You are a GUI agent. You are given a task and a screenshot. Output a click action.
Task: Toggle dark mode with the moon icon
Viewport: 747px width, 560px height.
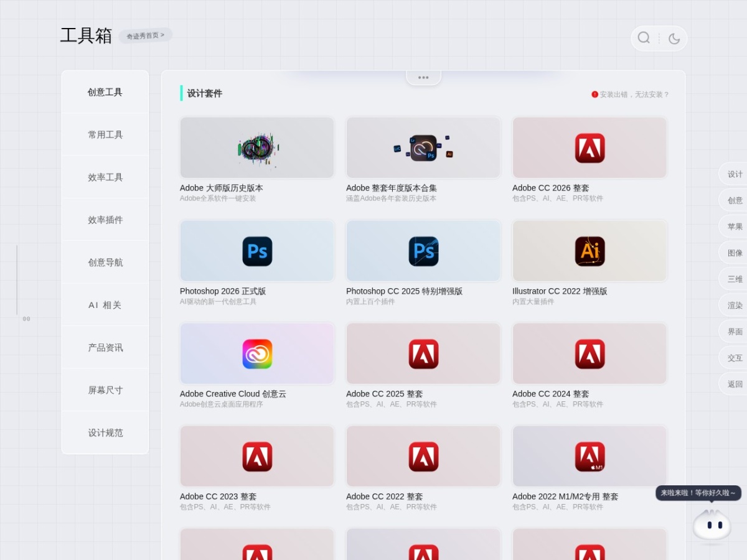[x=674, y=39]
